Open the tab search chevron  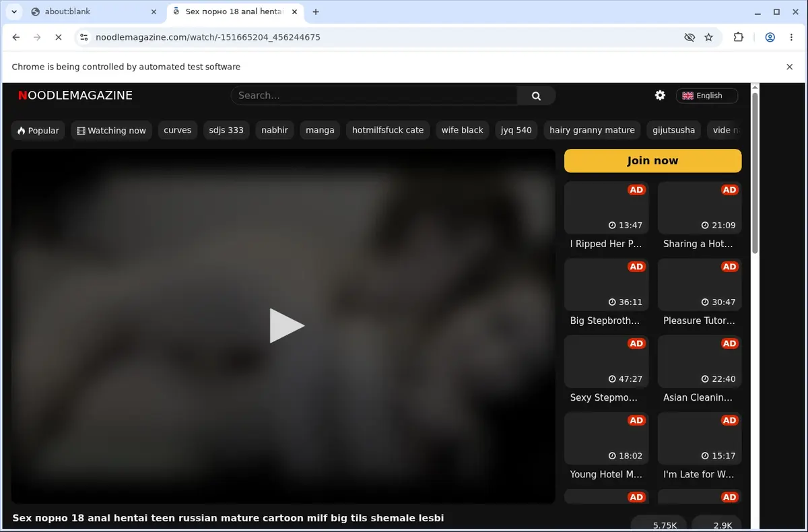tap(14, 11)
